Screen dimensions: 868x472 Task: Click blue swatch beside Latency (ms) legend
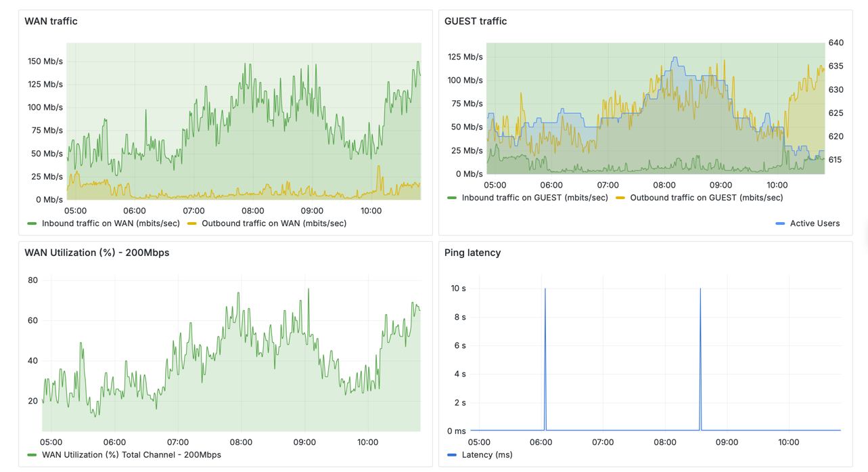(452, 455)
